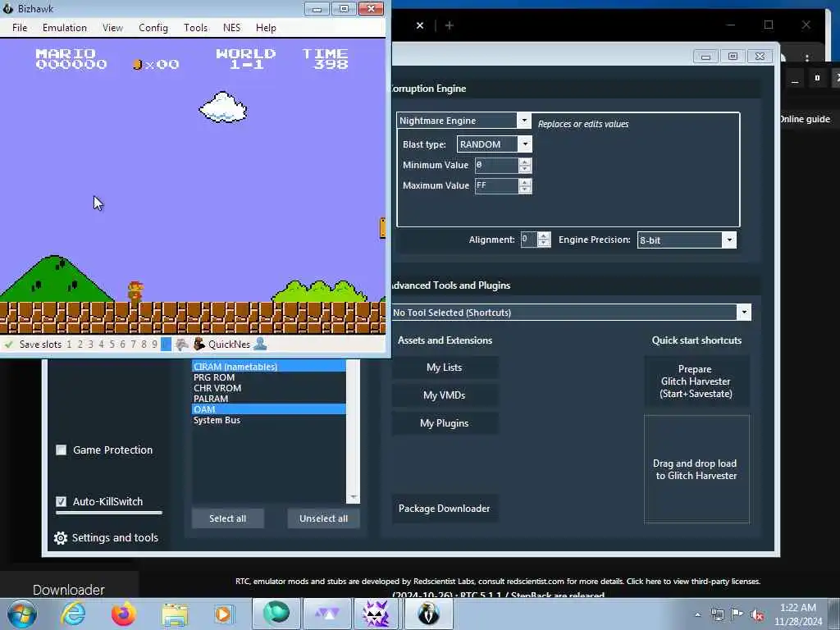Click the My VMDs button
This screenshot has width=840, height=630.
click(x=444, y=395)
